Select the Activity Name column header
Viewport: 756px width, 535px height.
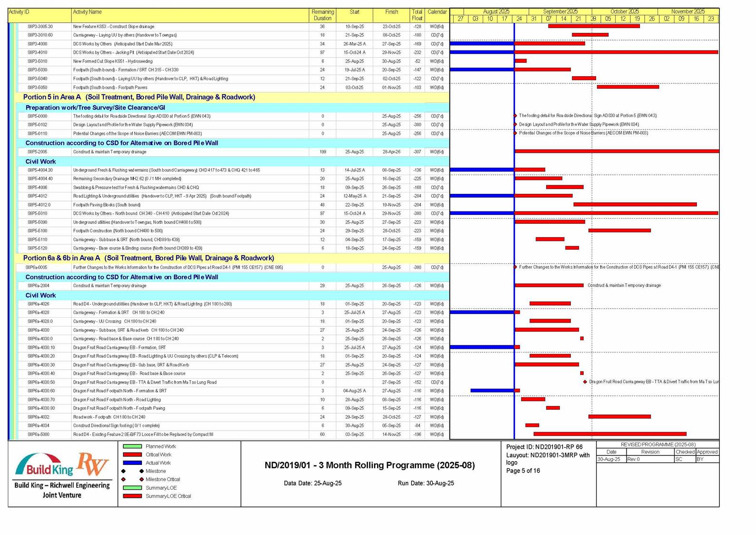190,15
